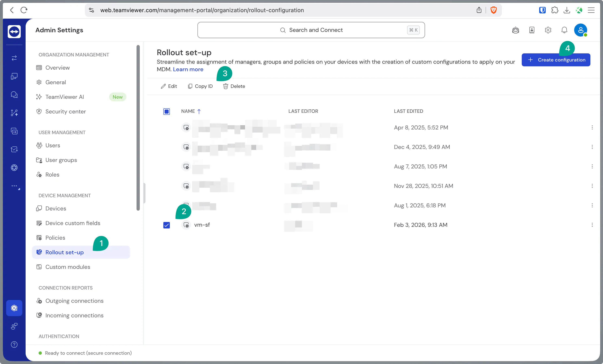Expand the more items ellipsis in the left rail
This screenshot has width=603, height=364.
point(14,186)
